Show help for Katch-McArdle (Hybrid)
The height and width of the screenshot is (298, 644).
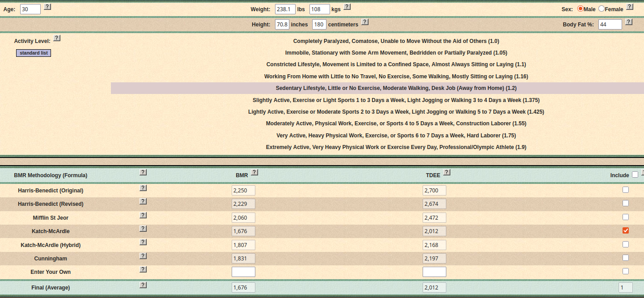click(143, 242)
